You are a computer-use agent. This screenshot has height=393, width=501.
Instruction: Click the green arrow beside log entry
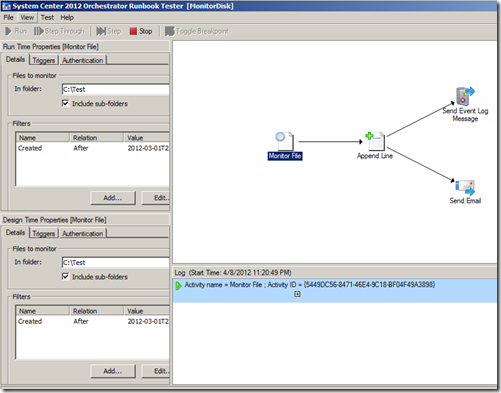pos(179,285)
